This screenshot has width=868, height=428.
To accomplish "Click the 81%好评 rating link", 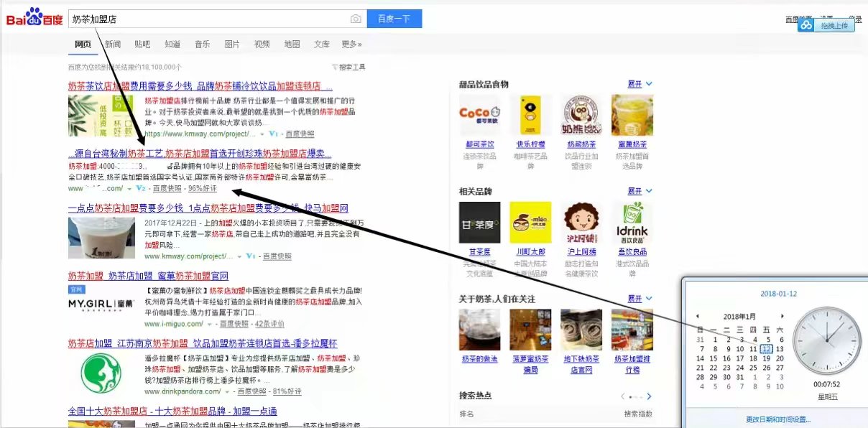I will [286, 391].
